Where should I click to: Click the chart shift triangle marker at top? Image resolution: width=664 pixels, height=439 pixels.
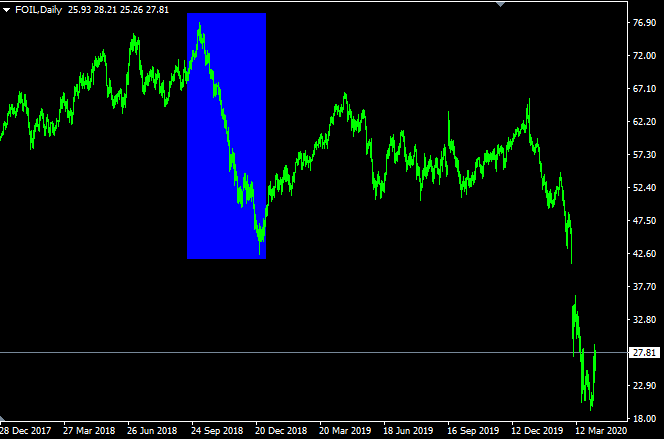pyautogui.click(x=500, y=4)
